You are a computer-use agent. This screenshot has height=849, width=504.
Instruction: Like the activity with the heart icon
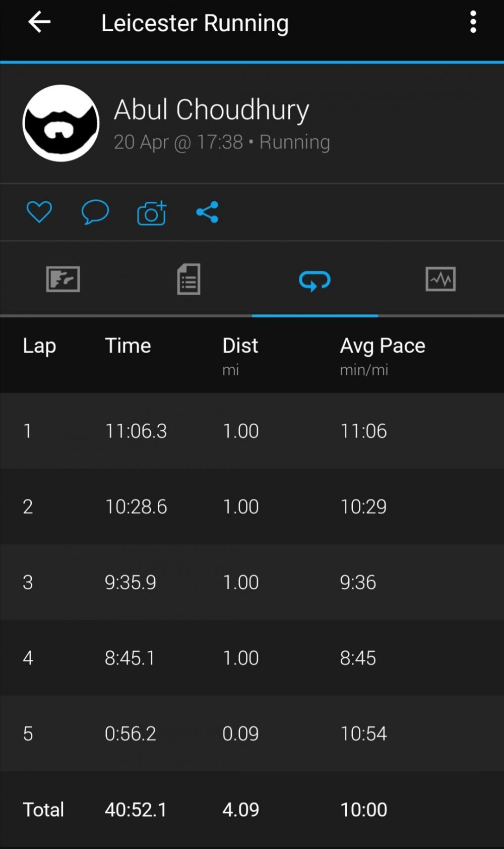pos(39,212)
